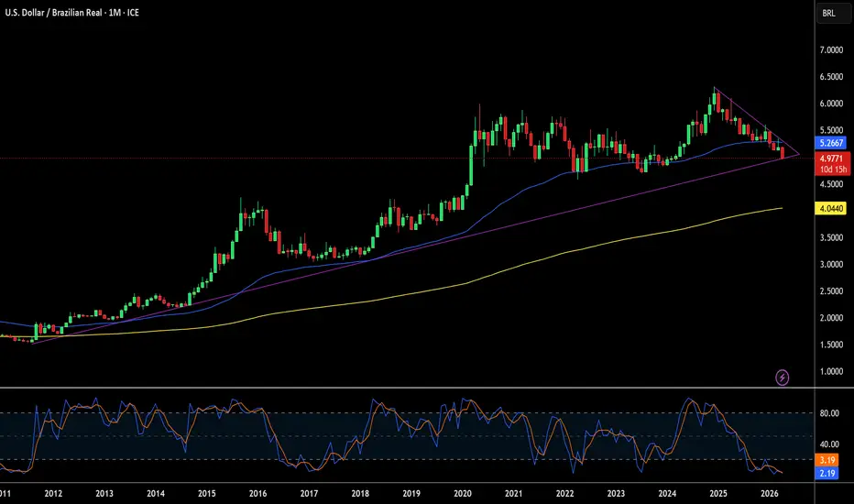
Task: Select the red 4.9771 current price label
Action: 832,159
